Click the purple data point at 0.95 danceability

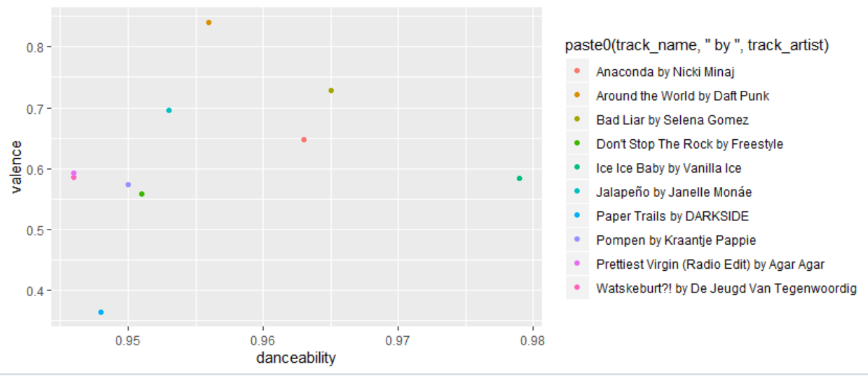tap(128, 184)
